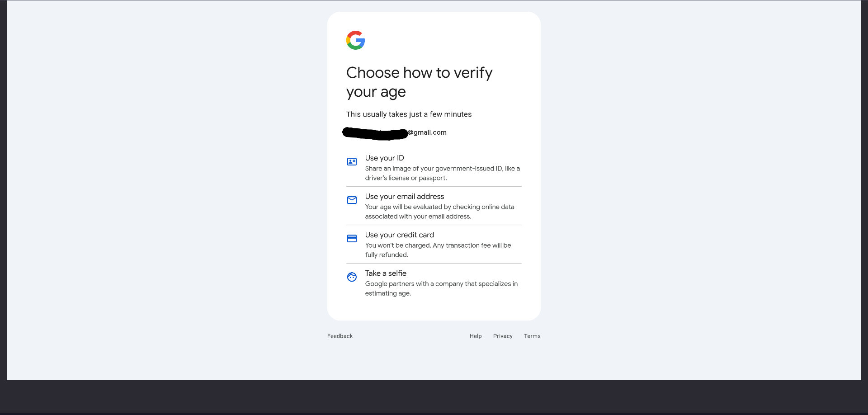Click the Google logo
Viewport: 868px width, 415px height.
tap(355, 40)
